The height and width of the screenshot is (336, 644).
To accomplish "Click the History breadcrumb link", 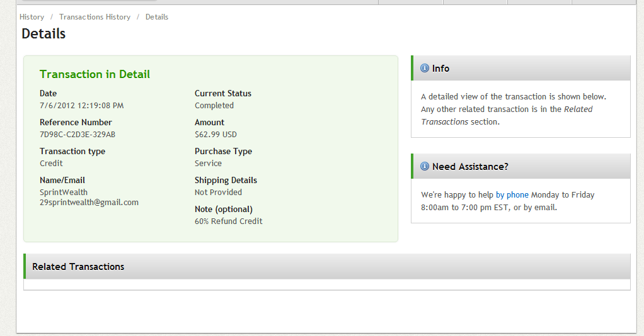I will point(32,17).
